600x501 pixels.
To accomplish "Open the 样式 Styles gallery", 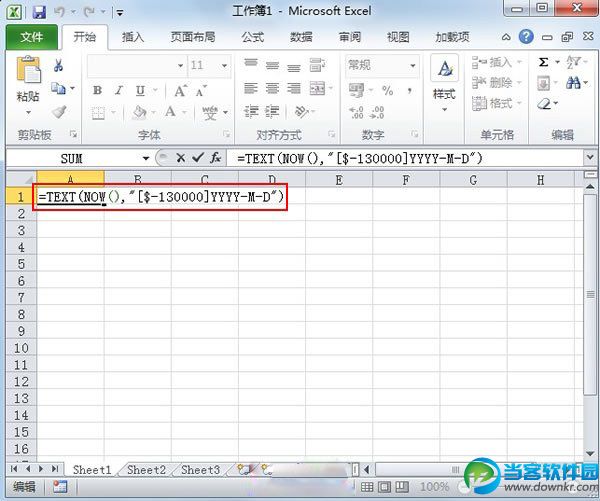I will [x=444, y=84].
